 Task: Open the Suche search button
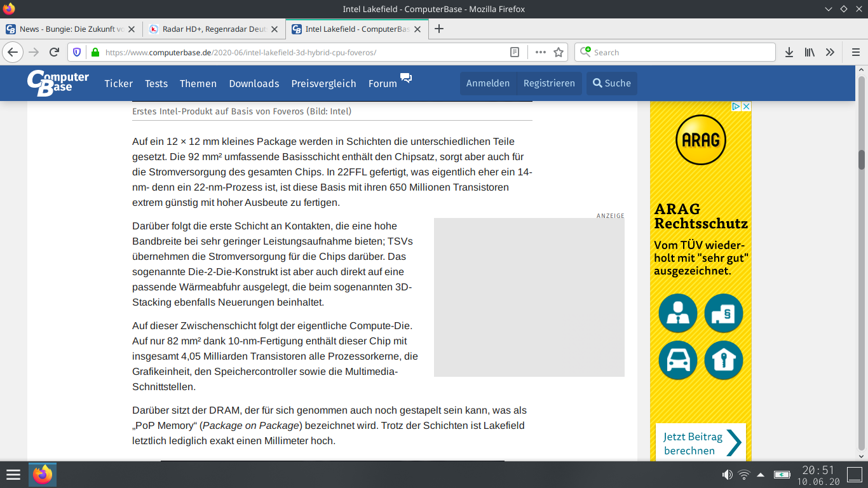point(612,83)
